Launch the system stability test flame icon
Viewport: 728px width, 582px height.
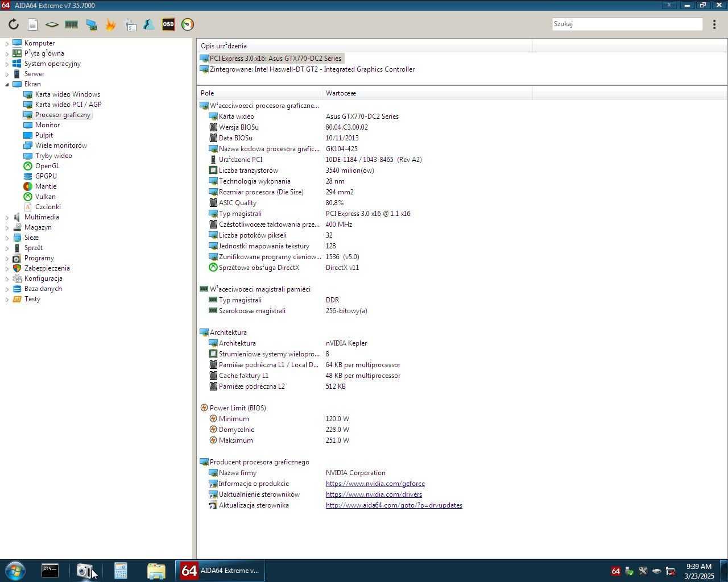110,24
